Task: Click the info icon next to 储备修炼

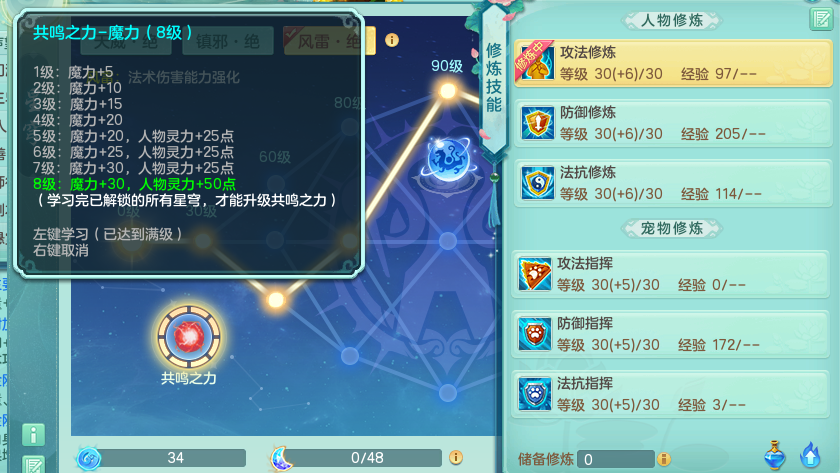Action: click(x=664, y=459)
